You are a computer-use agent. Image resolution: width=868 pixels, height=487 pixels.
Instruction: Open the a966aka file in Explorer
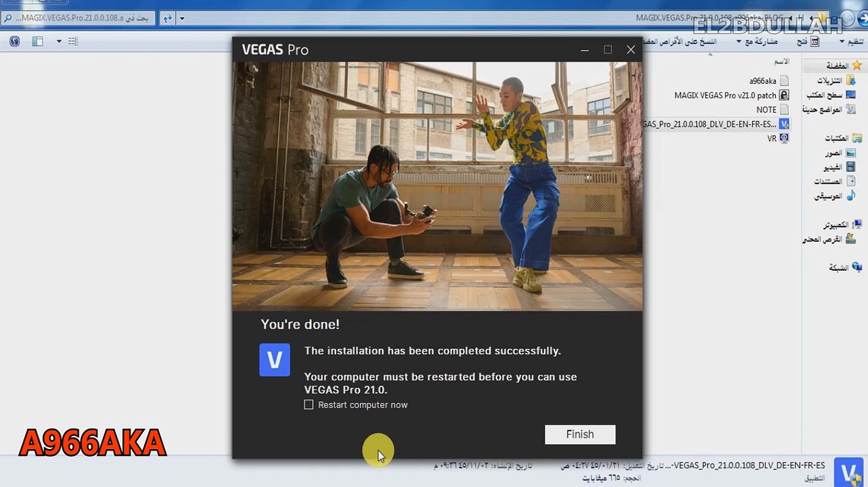pyautogui.click(x=769, y=81)
